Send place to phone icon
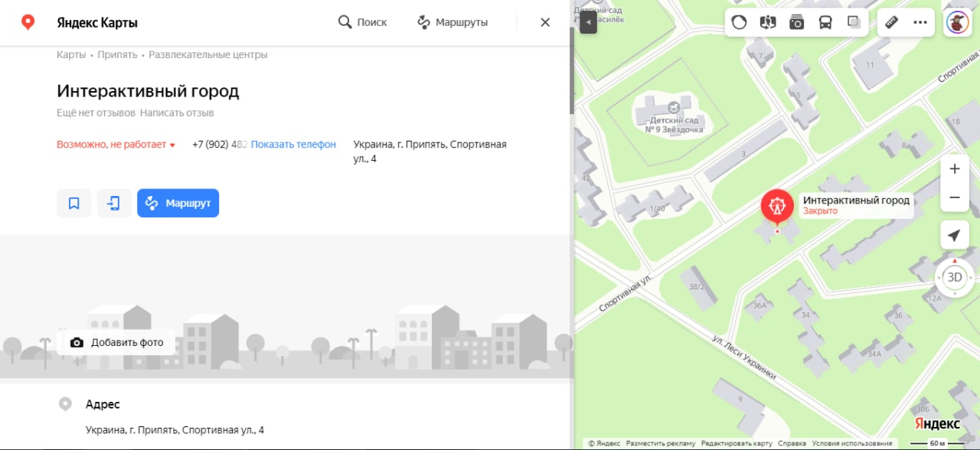This screenshot has height=450, width=980. [x=113, y=203]
